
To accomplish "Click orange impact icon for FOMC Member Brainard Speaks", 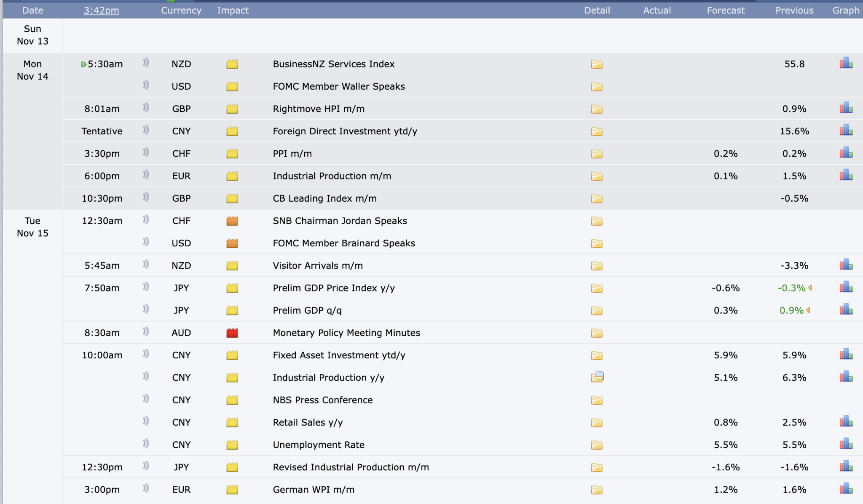I will click(232, 243).
